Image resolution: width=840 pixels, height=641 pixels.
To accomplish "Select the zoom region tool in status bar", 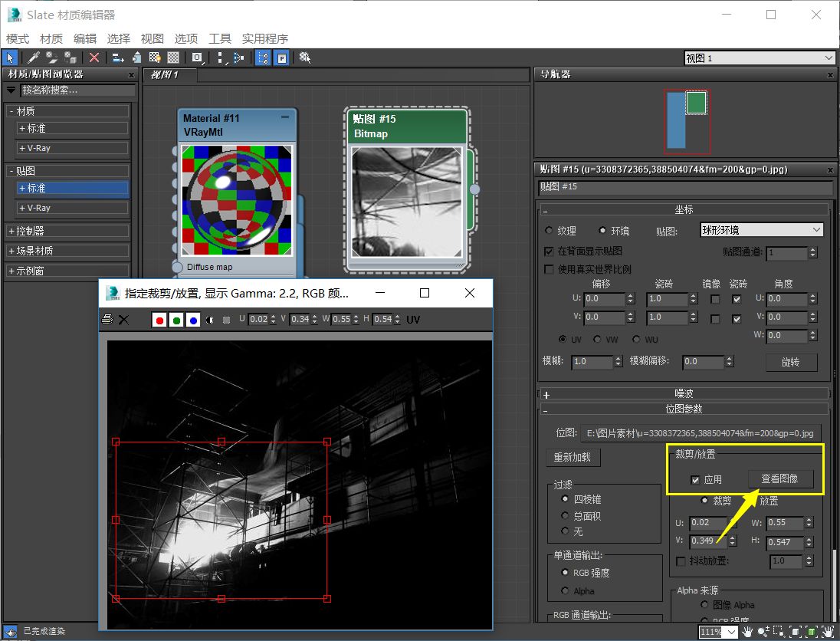I will tap(779, 632).
